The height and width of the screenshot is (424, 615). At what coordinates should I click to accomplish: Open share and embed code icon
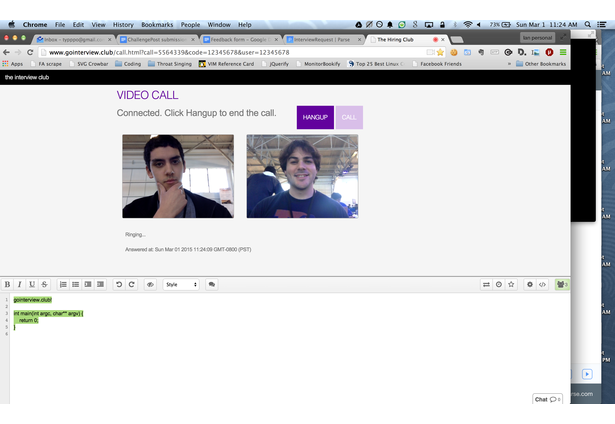pos(542,284)
